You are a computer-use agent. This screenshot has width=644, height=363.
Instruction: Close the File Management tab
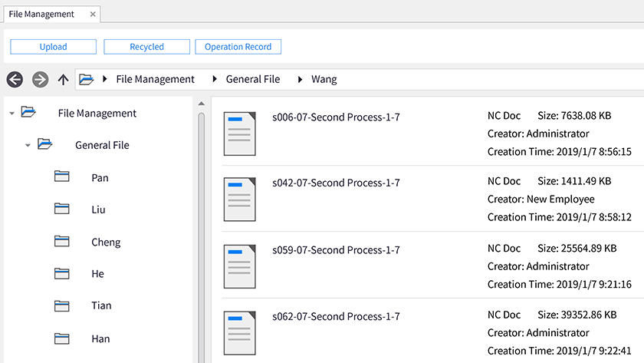click(x=93, y=14)
